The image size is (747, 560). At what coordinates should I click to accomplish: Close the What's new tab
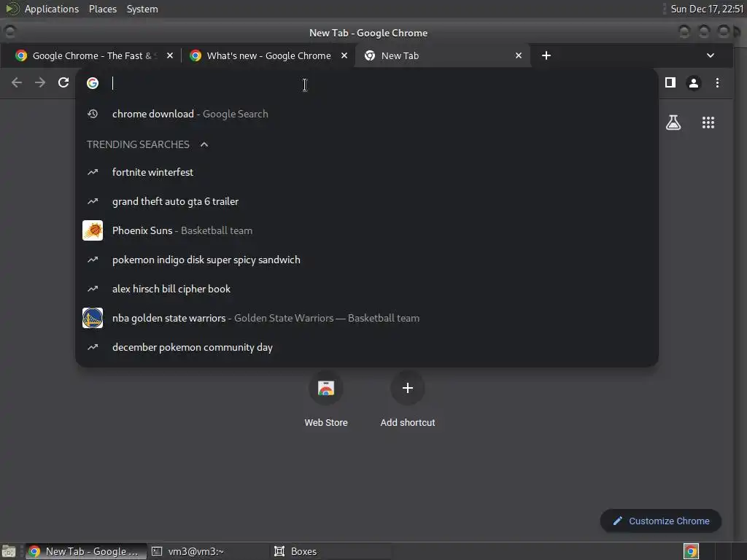point(344,55)
